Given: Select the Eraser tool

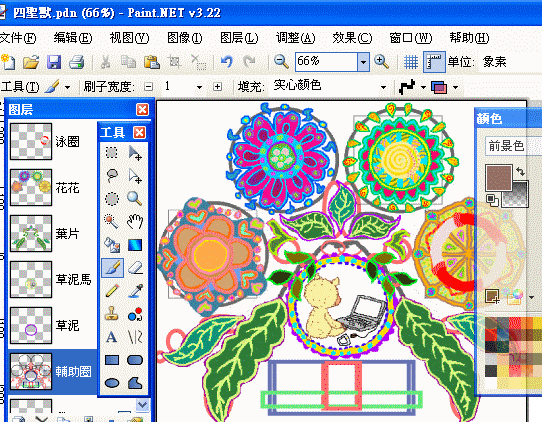Looking at the screenshot, I should click(x=135, y=268).
